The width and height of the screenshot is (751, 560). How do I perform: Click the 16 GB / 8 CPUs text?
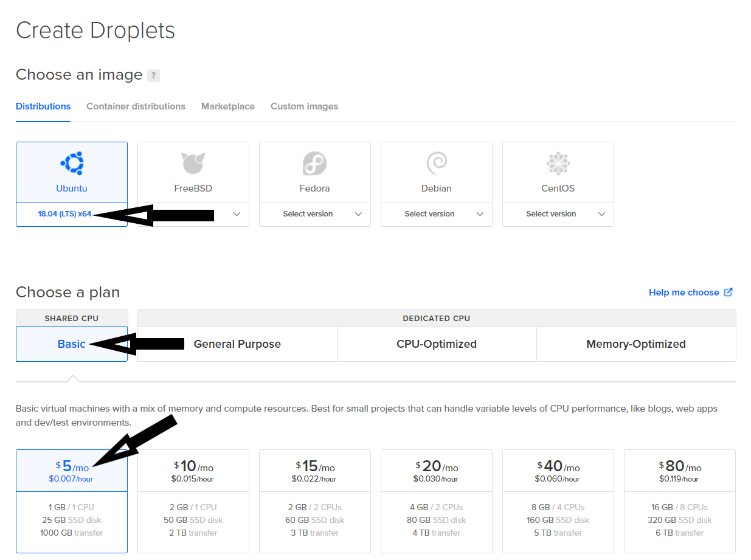(680, 507)
